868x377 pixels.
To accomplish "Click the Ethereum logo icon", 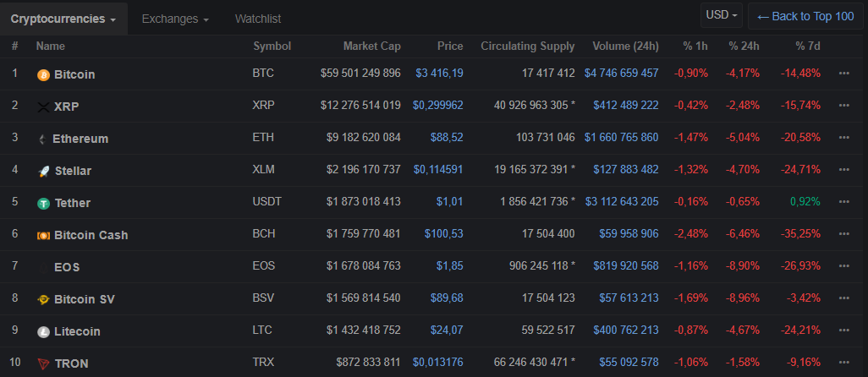I will (42, 139).
